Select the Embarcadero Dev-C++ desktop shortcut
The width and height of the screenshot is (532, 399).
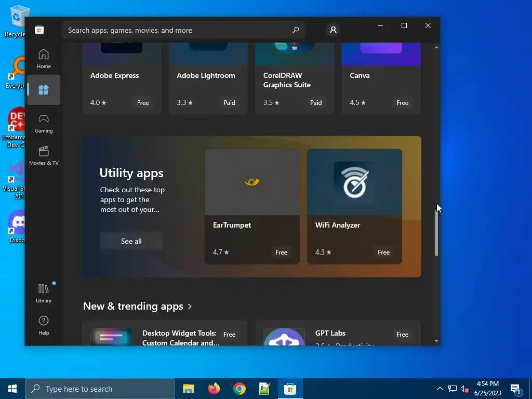[13, 128]
